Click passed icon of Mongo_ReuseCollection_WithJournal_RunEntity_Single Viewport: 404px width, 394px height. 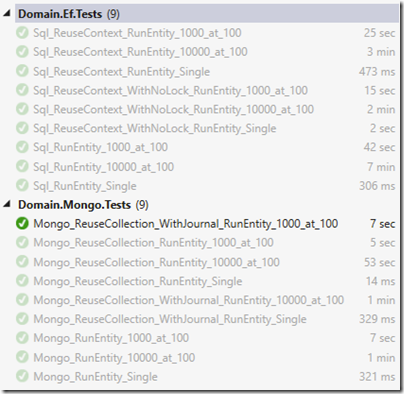point(22,319)
